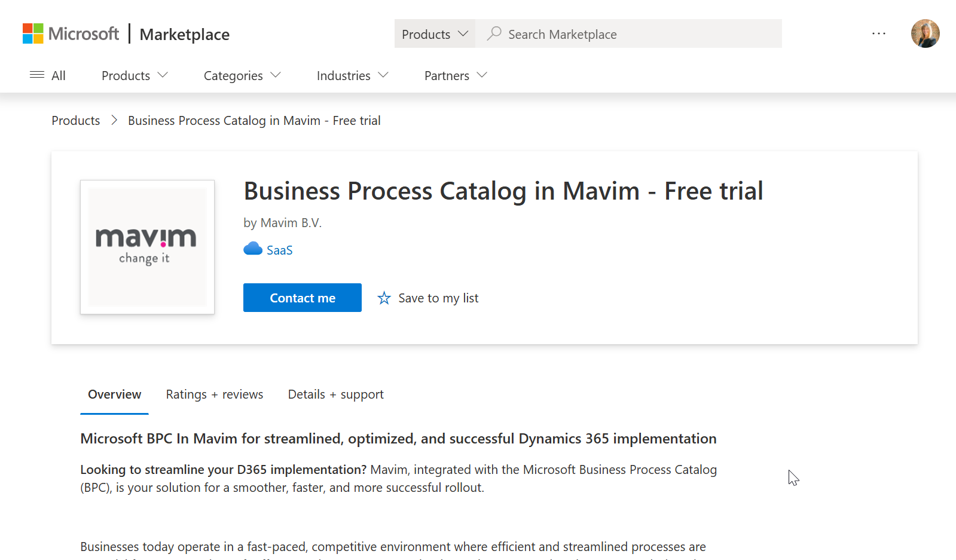Click the star to save the listing
The width and height of the screenshot is (956, 560).
[x=383, y=298]
